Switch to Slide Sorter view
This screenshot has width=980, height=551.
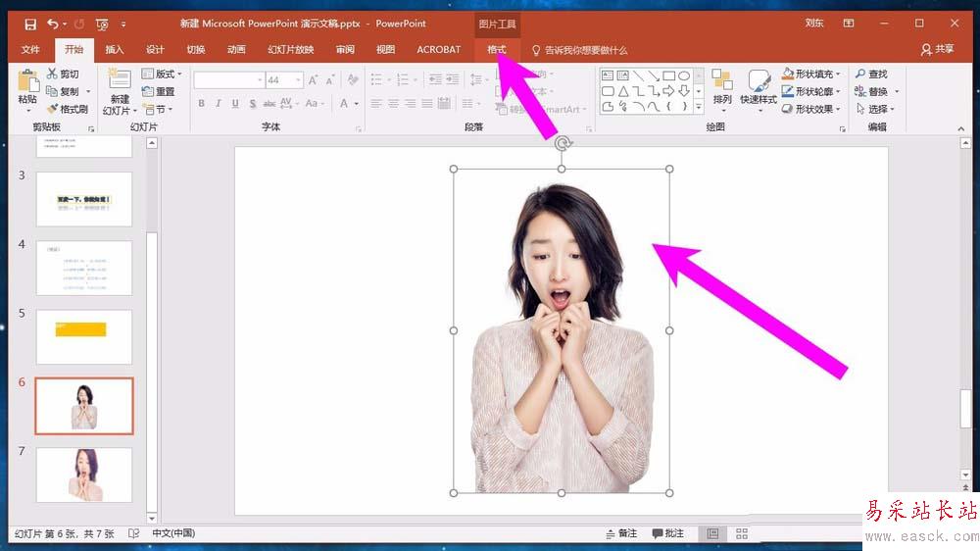(742, 533)
